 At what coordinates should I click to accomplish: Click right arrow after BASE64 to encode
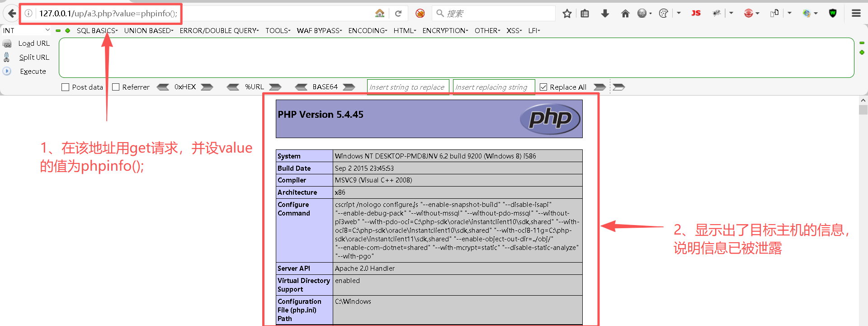[x=349, y=87]
